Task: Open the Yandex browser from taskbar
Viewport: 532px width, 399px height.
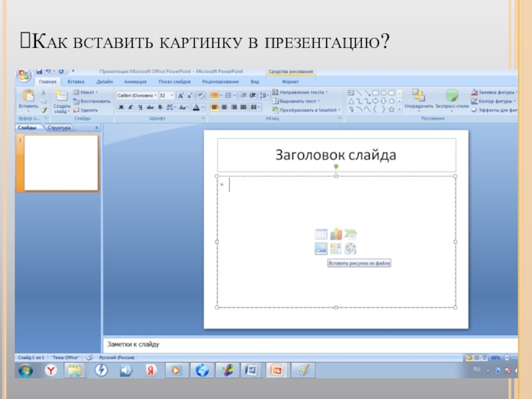Action: coord(51,370)
